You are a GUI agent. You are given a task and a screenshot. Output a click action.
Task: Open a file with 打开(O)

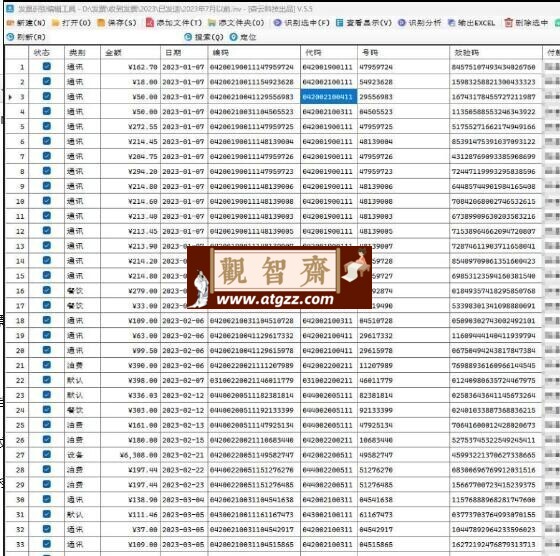click(x=71, y=23)
